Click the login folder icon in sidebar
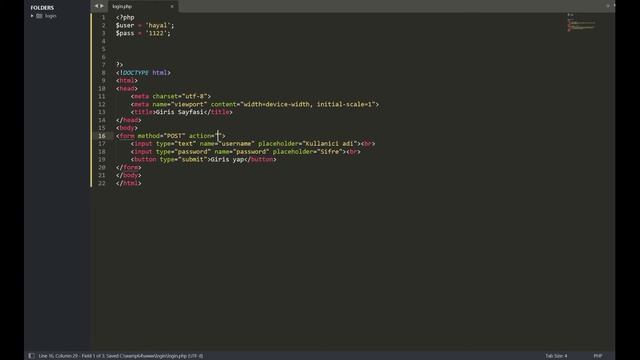The width and height of the screenshot is (640, 360). pos(39,16)
